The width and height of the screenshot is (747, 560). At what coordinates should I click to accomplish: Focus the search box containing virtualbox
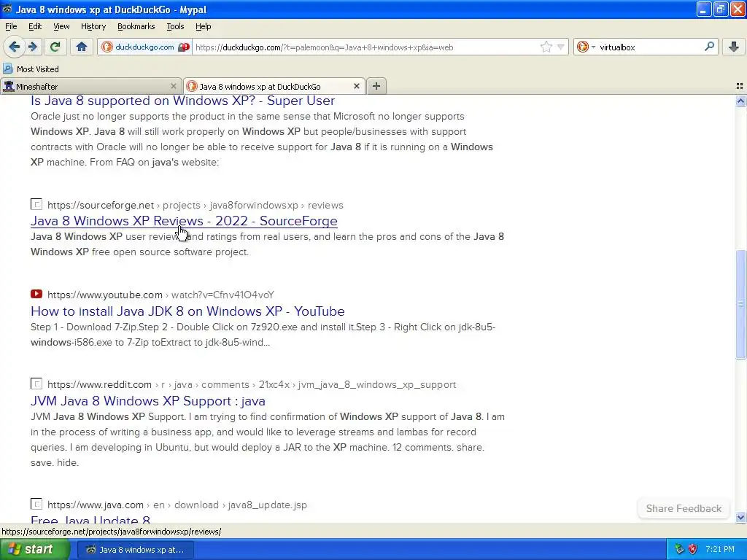[x=650, y=47]
